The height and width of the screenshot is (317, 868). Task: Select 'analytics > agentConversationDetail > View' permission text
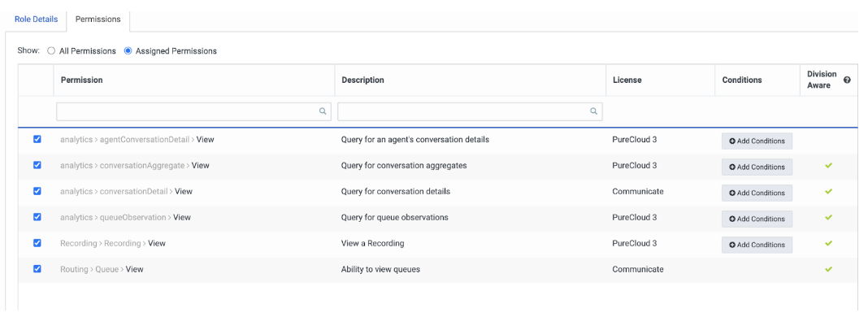[x=137, y=140]
